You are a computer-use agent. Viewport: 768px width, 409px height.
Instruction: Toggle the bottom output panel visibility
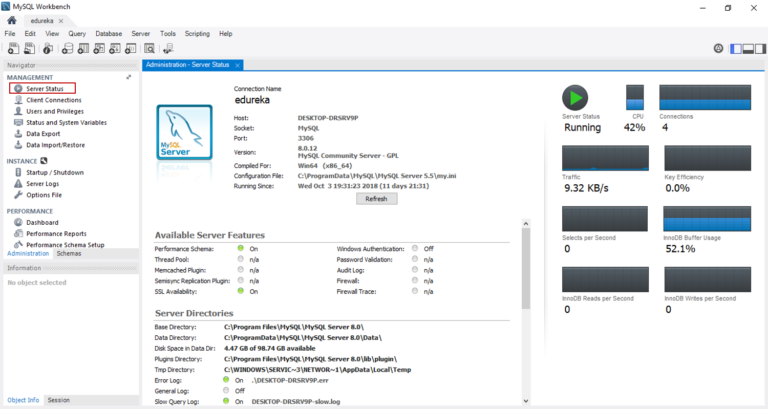(x=746, y=47)
